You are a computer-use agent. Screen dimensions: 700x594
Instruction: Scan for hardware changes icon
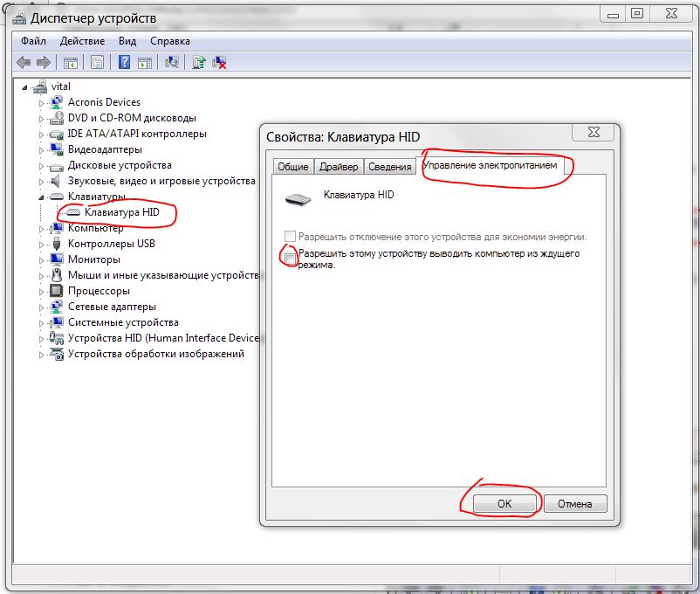171,62
